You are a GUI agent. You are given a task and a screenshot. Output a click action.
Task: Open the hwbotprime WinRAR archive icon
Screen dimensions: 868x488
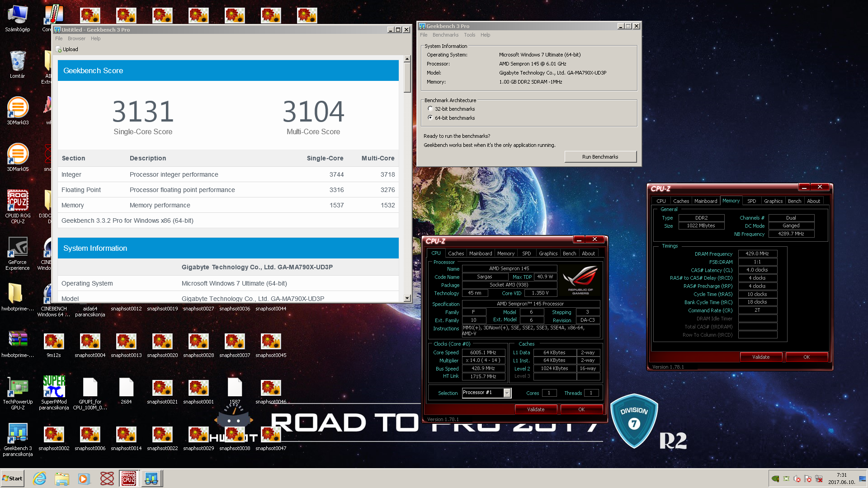pos(18,343)
